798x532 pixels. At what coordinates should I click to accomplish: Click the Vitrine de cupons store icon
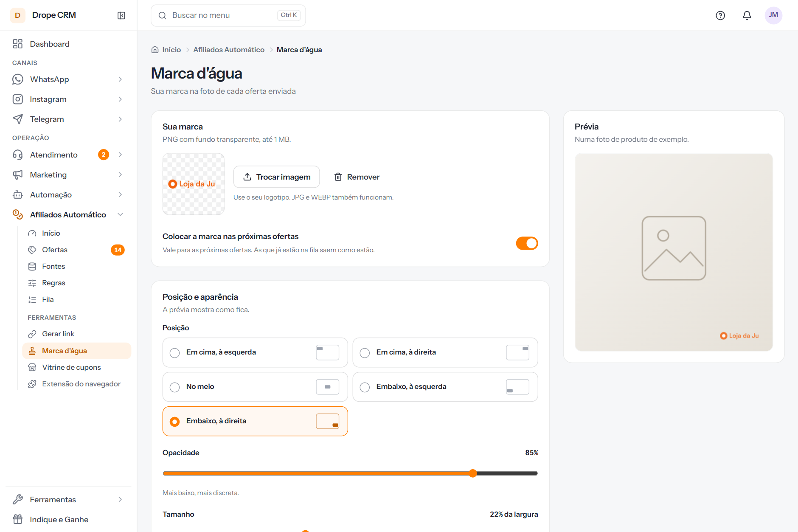[x=32, y=367]
